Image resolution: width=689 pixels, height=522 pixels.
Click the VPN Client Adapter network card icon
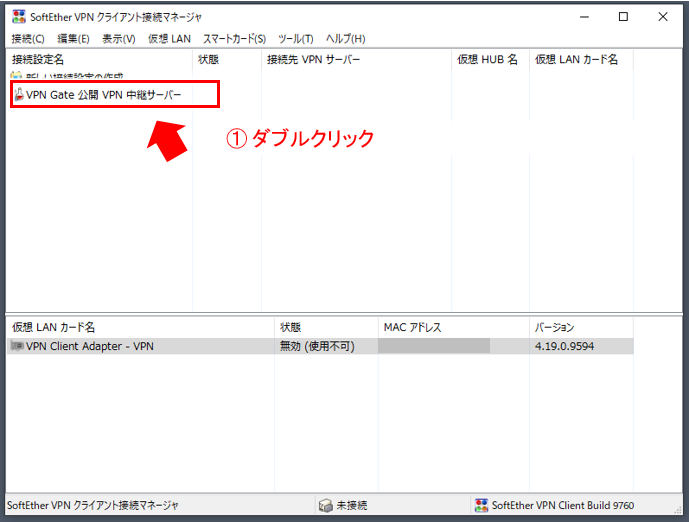click(17, 346)
